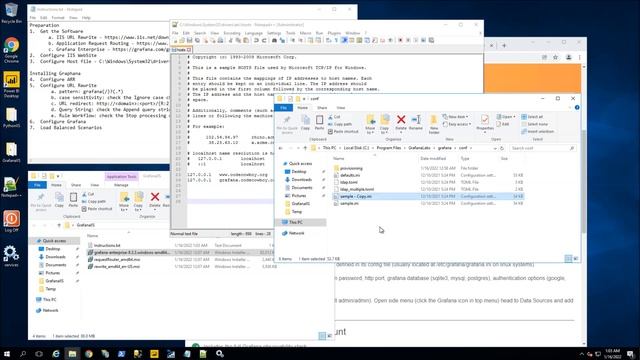The image size is (640, 360).
Task: Switch to Share tab in conf Explorer
Action: click(x=322, y=108)
